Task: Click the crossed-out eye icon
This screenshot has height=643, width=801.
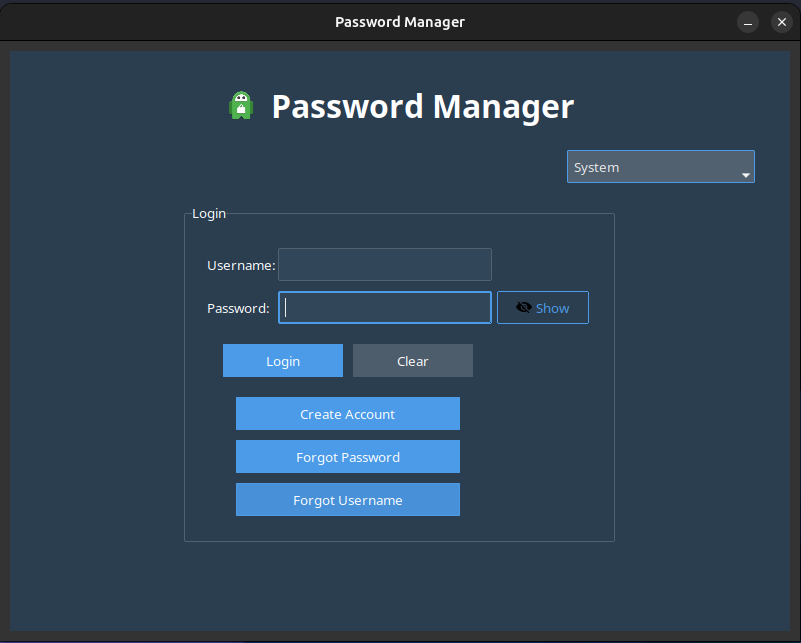Action: (523, 308)
